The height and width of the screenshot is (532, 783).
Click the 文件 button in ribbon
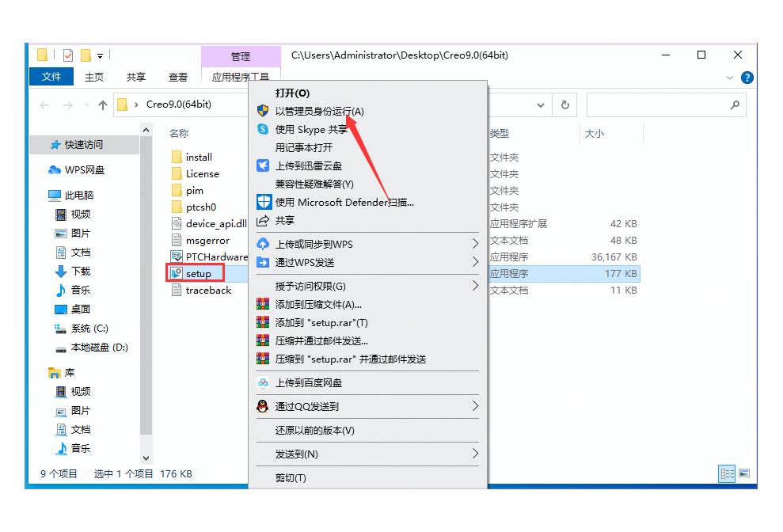point(51,77)
